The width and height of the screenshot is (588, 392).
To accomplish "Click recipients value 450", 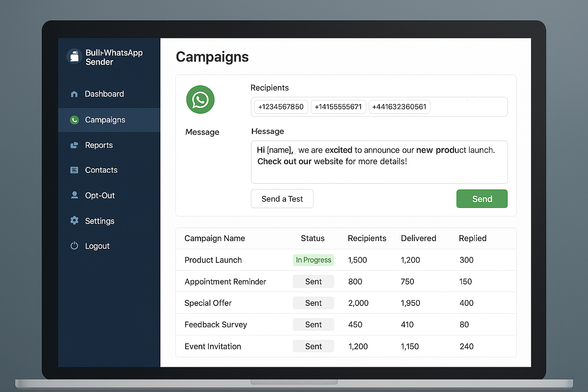I will (355, 325).
